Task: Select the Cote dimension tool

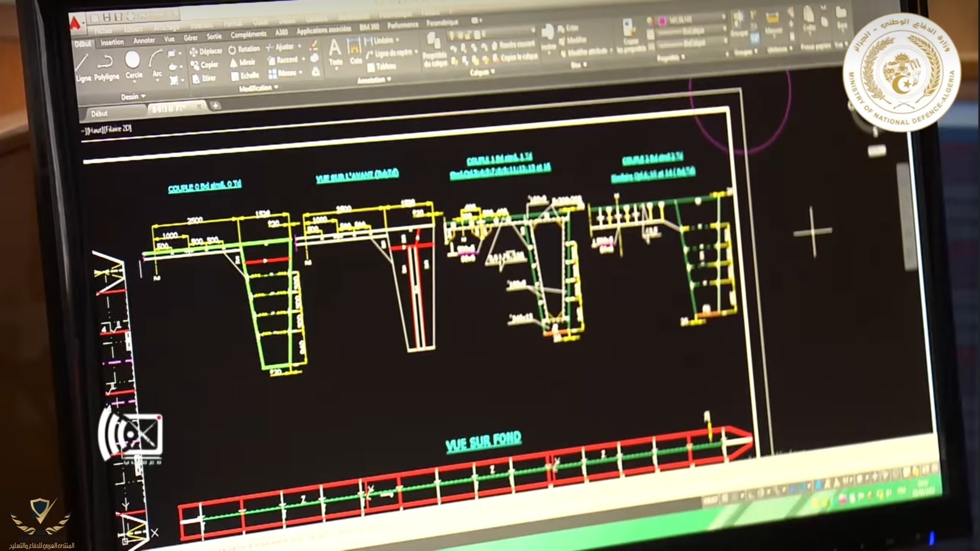Action: pyautogui.click(x=356, y=52)
